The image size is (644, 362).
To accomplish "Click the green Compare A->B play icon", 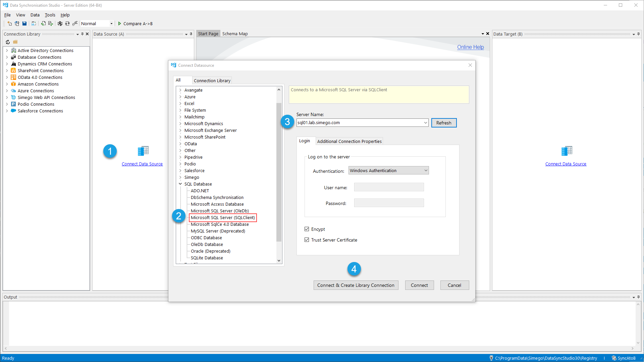I will pos(119,23).
